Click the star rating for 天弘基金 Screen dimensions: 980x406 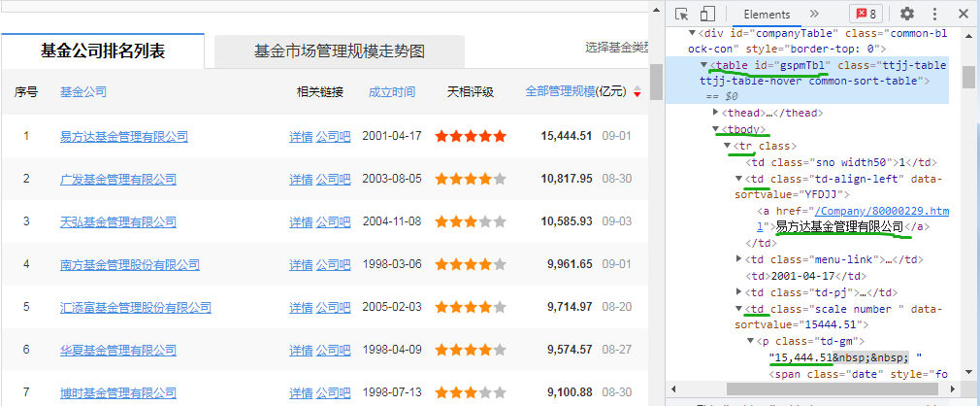pos(471,222)
